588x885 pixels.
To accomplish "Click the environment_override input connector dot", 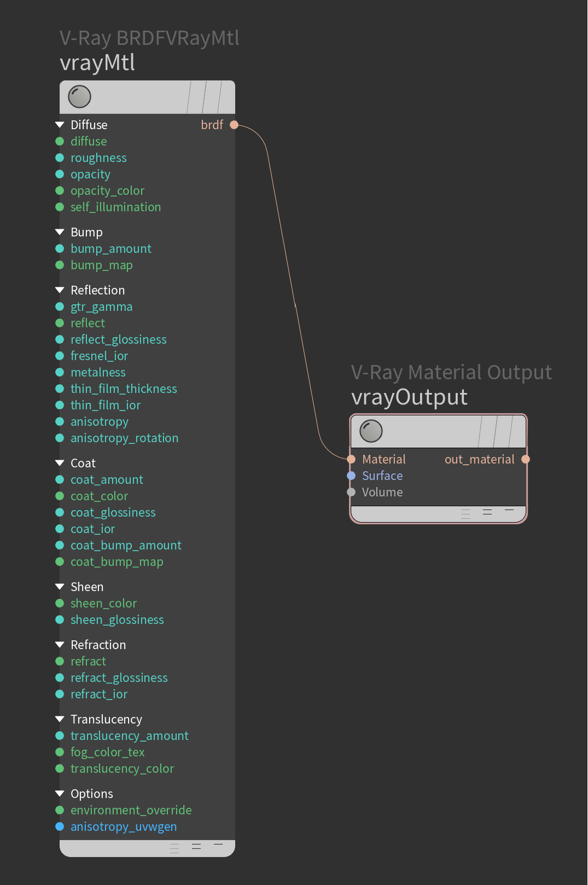I will (x=60, y=810).
